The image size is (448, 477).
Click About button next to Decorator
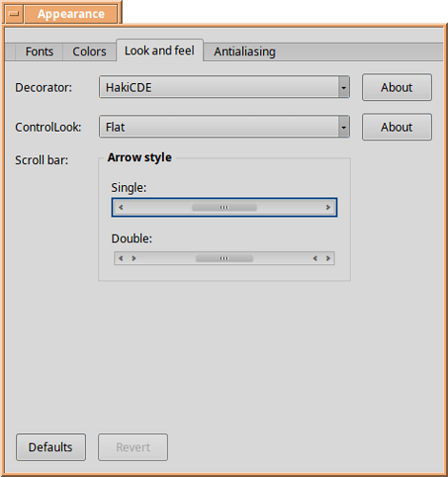pyautogui.click(x=397, y=87)
